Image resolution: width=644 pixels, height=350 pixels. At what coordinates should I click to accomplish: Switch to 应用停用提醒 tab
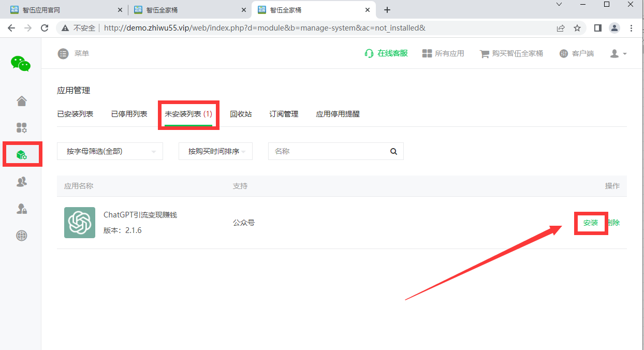pos(338,114)
